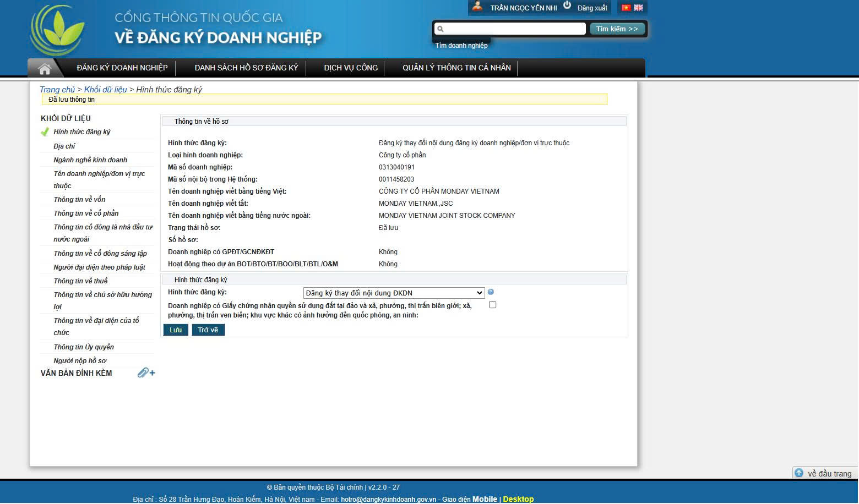859x504 pixels.
Task: Open DỊCH VỤ CÔNG menu
Action: 351,68
